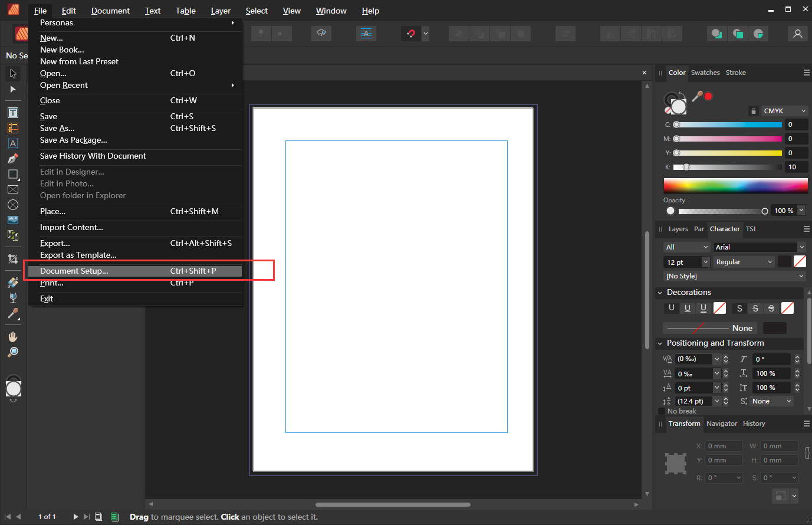
Task: Go to next page arrow in status bar
Action: pyautogui.click(x=75, y=517)
